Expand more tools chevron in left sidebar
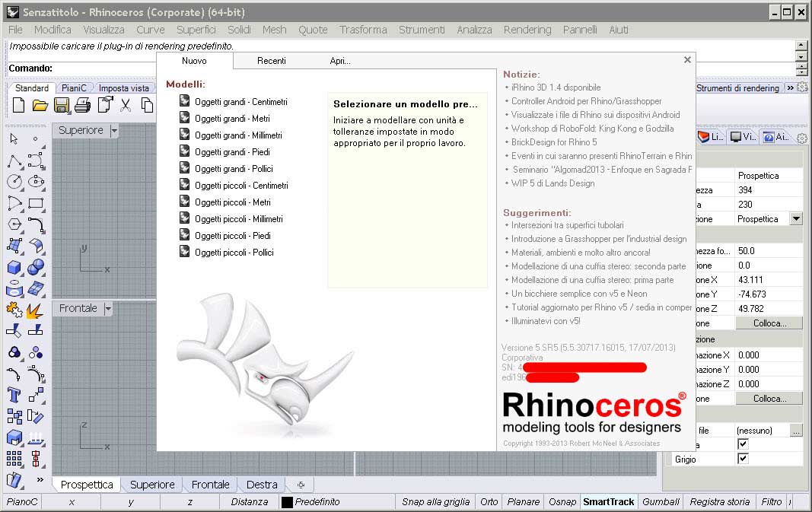 click(40, 480)
